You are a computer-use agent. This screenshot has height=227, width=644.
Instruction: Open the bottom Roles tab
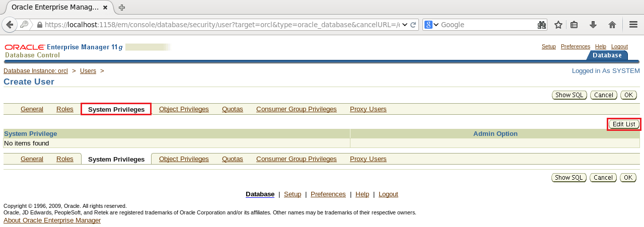(65, 159)
